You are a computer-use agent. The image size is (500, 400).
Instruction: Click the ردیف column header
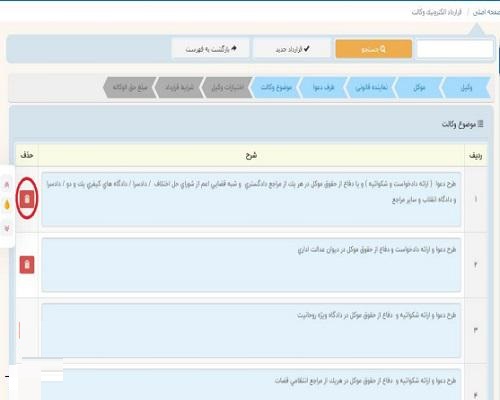tap(476, 156)
